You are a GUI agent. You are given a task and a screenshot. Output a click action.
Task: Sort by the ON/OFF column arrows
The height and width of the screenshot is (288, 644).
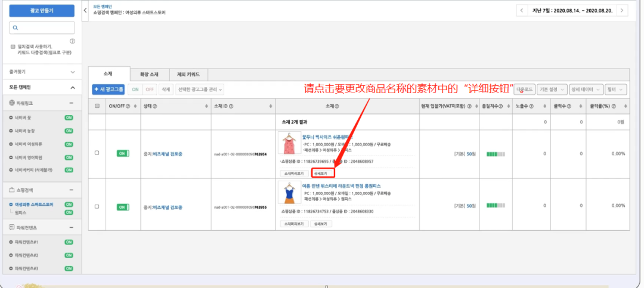[135, 106]
